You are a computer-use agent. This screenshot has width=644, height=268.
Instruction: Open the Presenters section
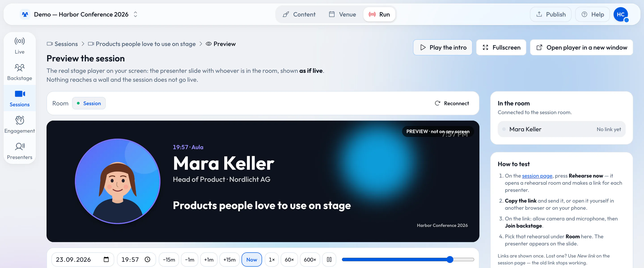(19, 151)
